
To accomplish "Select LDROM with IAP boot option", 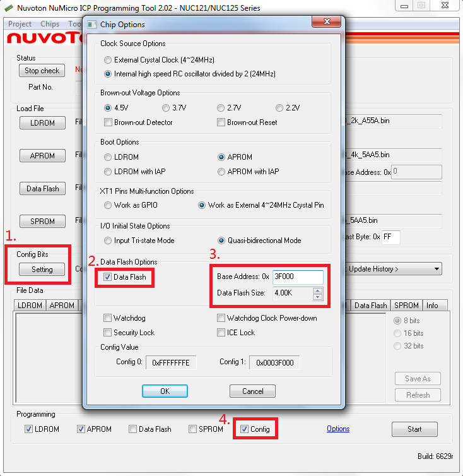I will pos(108,172).
